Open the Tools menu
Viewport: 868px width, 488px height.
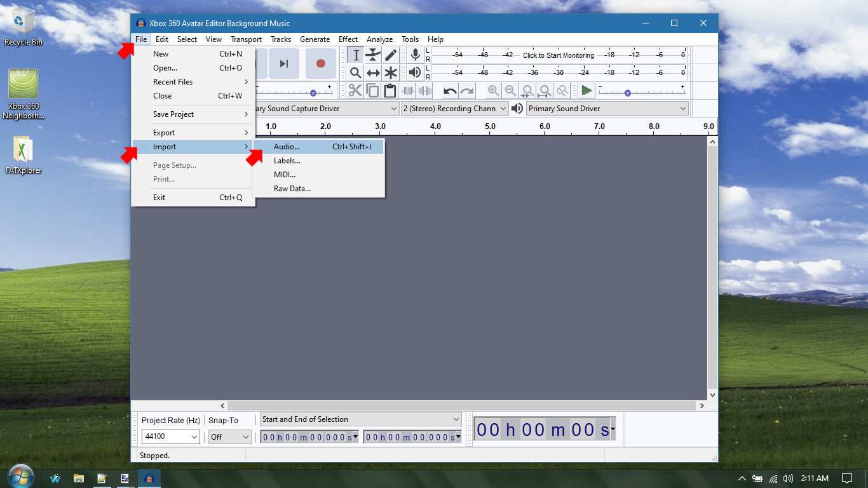click(x=410, y=39)
